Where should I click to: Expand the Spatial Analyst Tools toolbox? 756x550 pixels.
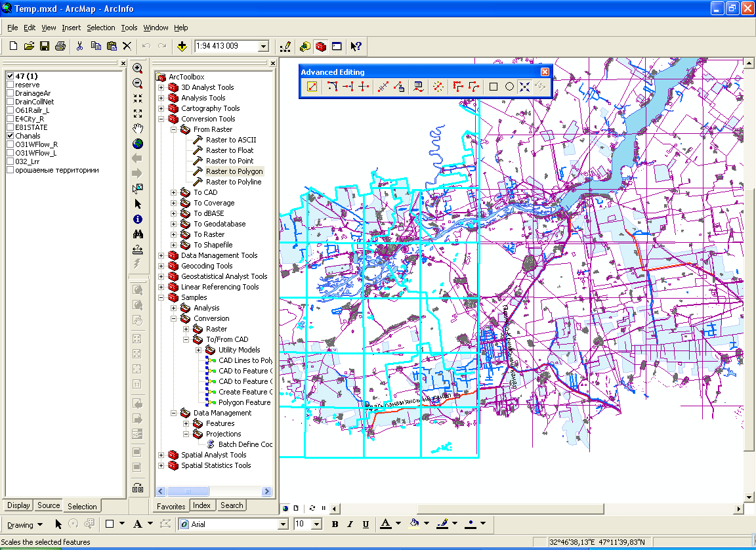[161, 455]
